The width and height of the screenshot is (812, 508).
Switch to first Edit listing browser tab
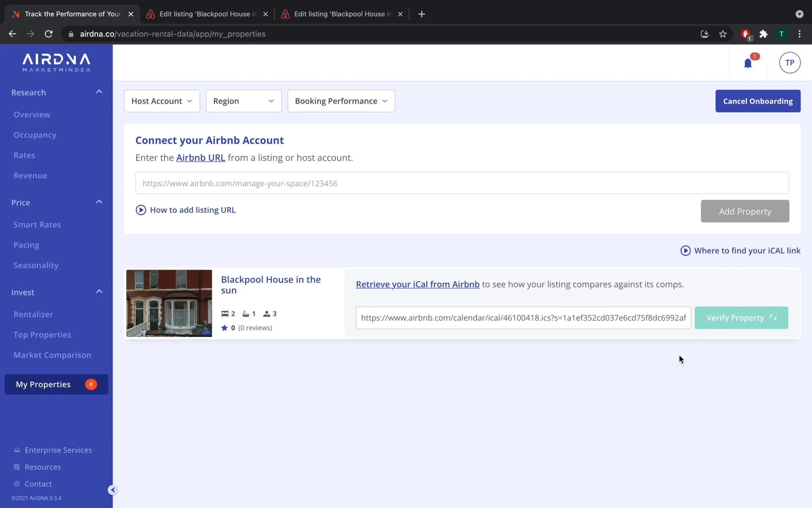(207, 14)
